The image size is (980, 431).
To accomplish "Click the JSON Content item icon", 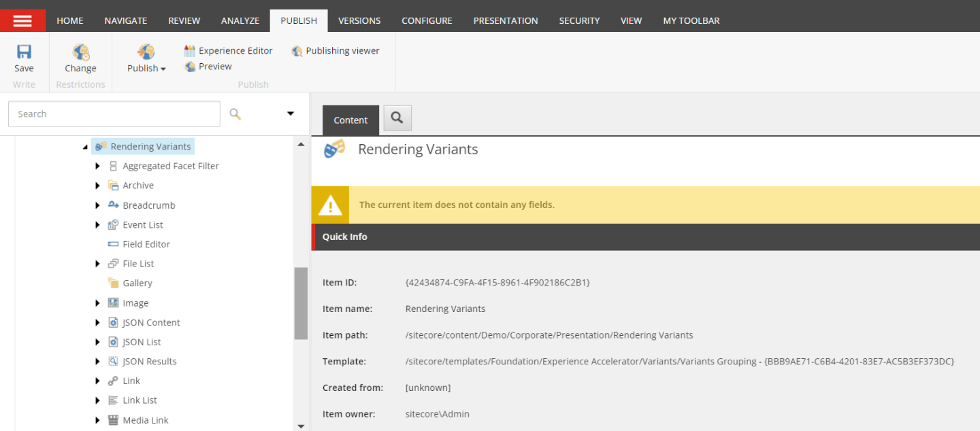I will (113, 322).
